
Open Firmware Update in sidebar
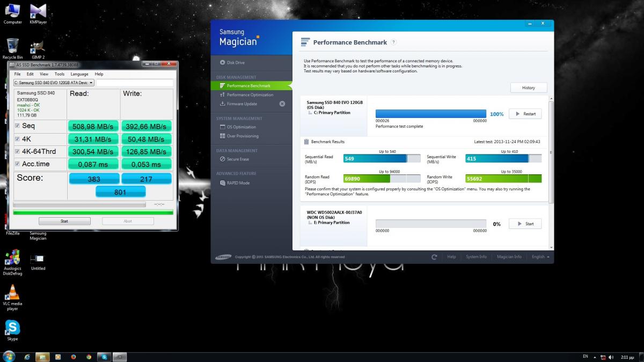click(x=238, y=104)
